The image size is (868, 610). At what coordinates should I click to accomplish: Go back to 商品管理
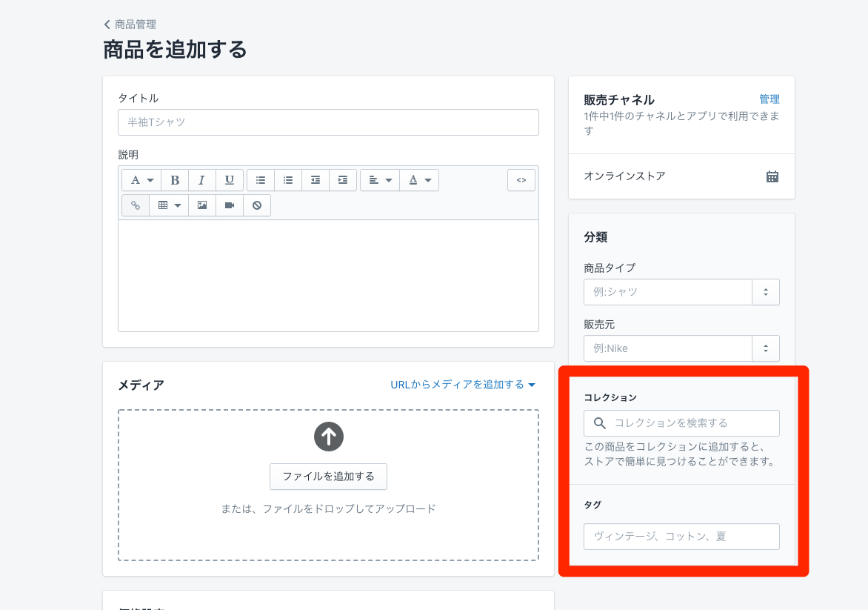[x=130, y=24]
